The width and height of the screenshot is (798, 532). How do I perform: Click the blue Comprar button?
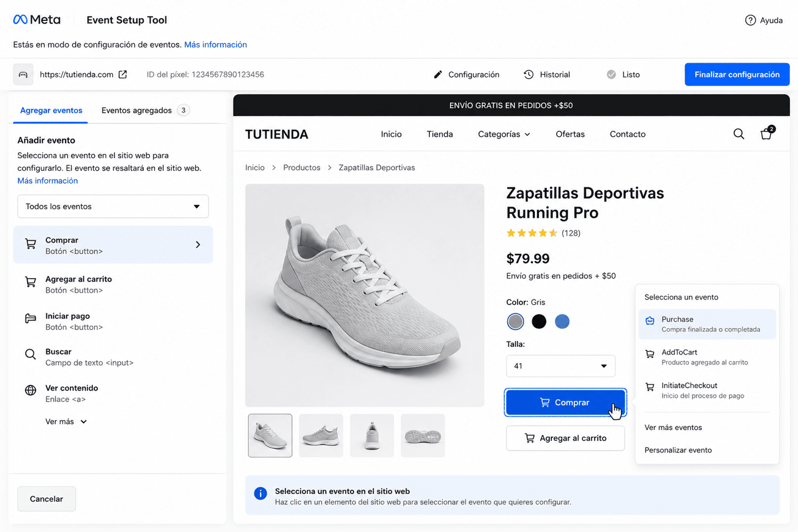coord(565,402)
